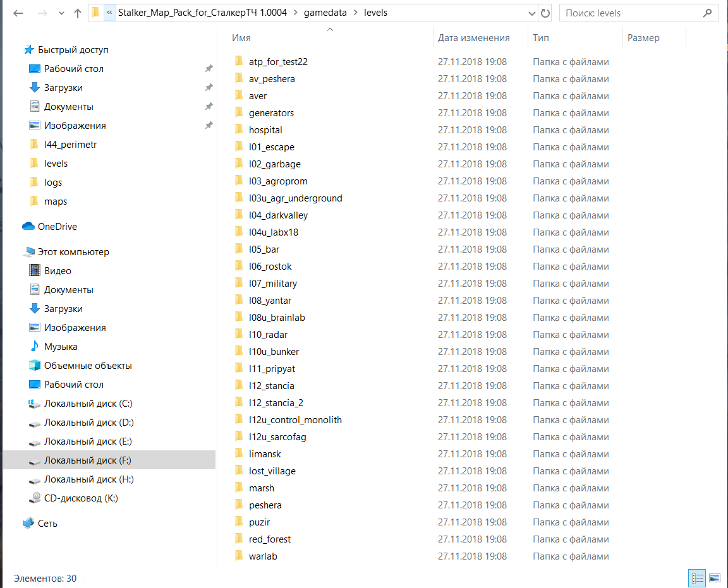Select Этот компьютер in navigation pane
The width and height of the screenshot is (728, 588).
(x=73, y=252)
